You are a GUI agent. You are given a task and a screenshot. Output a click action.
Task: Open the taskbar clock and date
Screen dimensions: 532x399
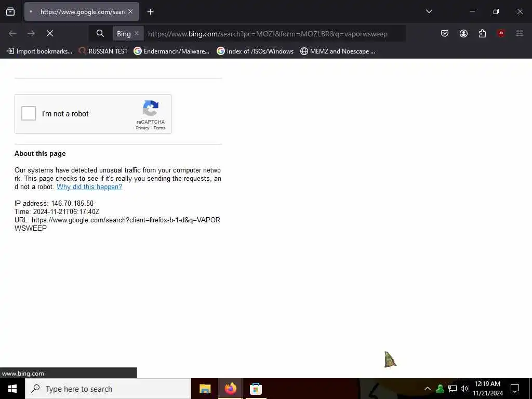click(x=487, y=389)
